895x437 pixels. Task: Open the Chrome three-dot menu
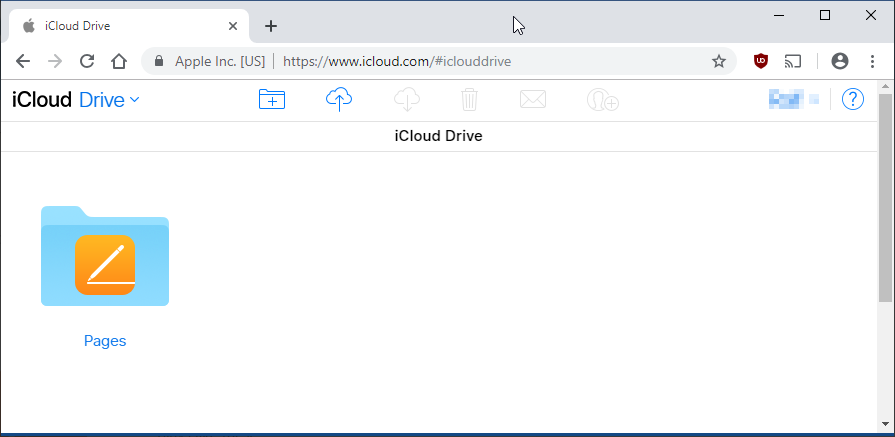click(872, 61)
